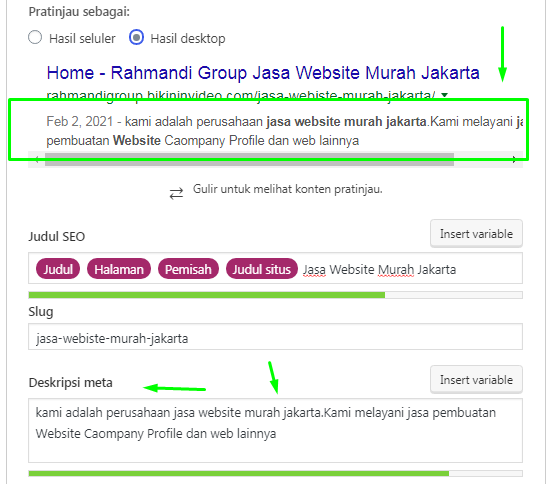Click the Deskripsi meta label
The height and width of the screenshot is (484, 549).
(70, 383)
